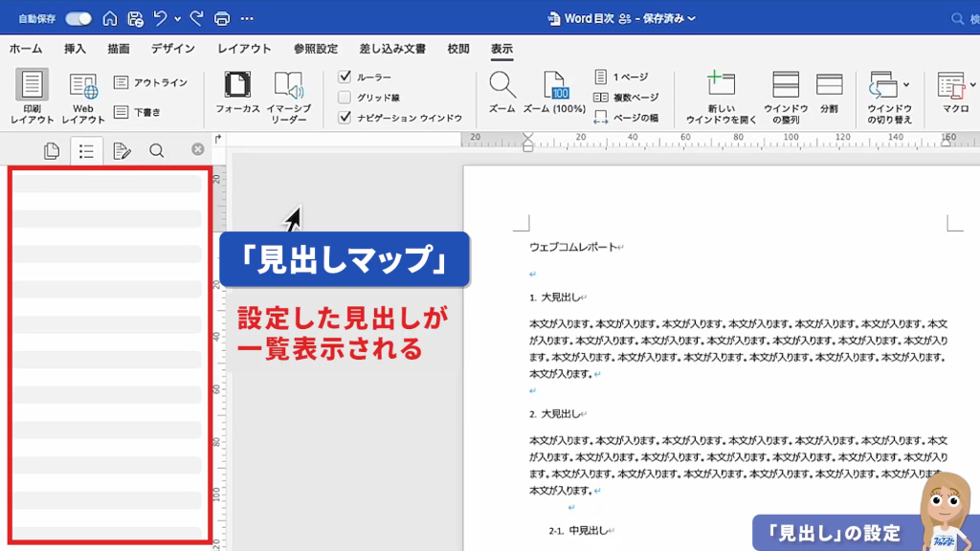This screenshot has height=551, width=980.
Task: Open the Layout ribbon tab
Action: (244, 49)
